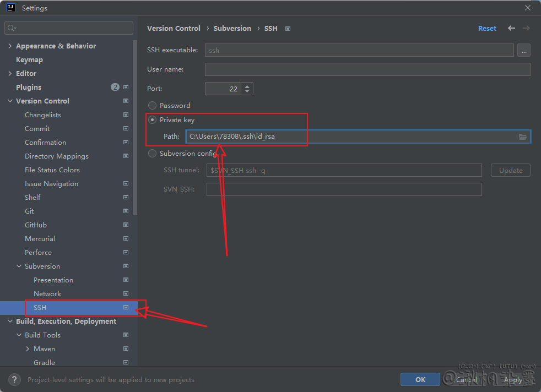Select the Private key radio button
The width and height of the screenshot is (541, 392).
click(x=153, y=120)
